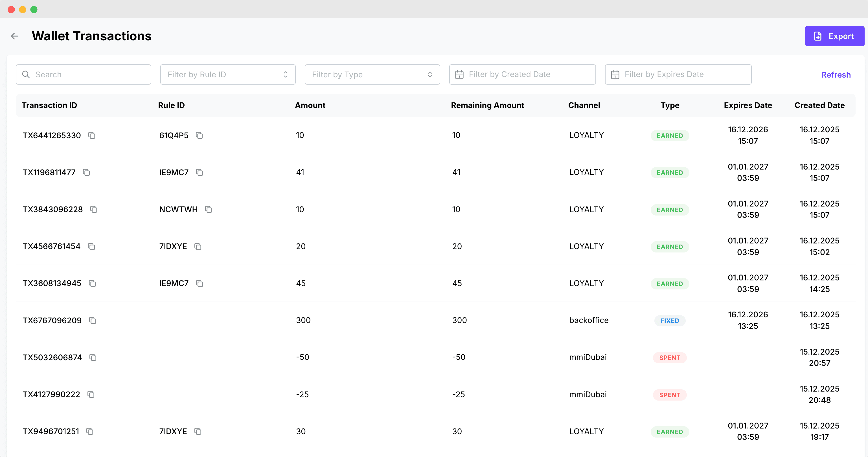This screenshot has width=868, height=457.
Task: Copy transaction ID TX5032606874
Action: point(93,357)
